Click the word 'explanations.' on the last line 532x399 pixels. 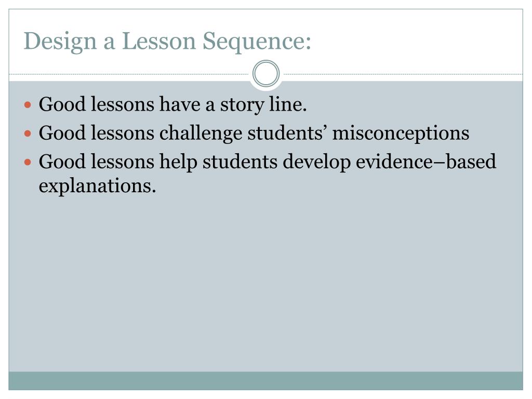click(x=98, y=185)
